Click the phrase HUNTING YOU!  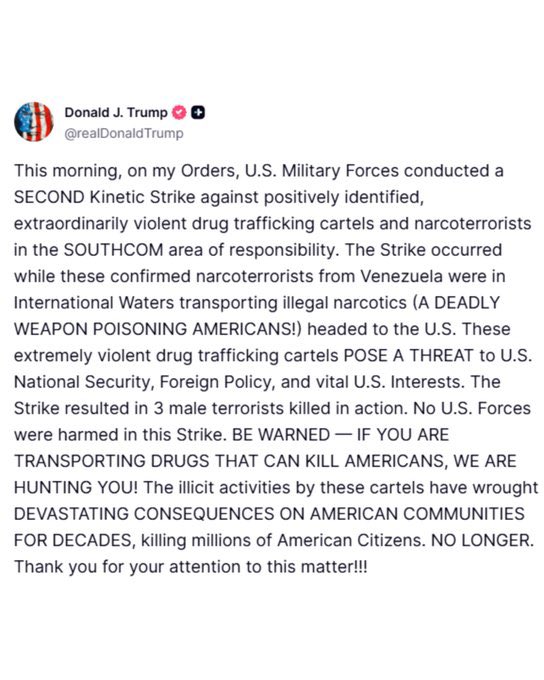tap(76, 488)
